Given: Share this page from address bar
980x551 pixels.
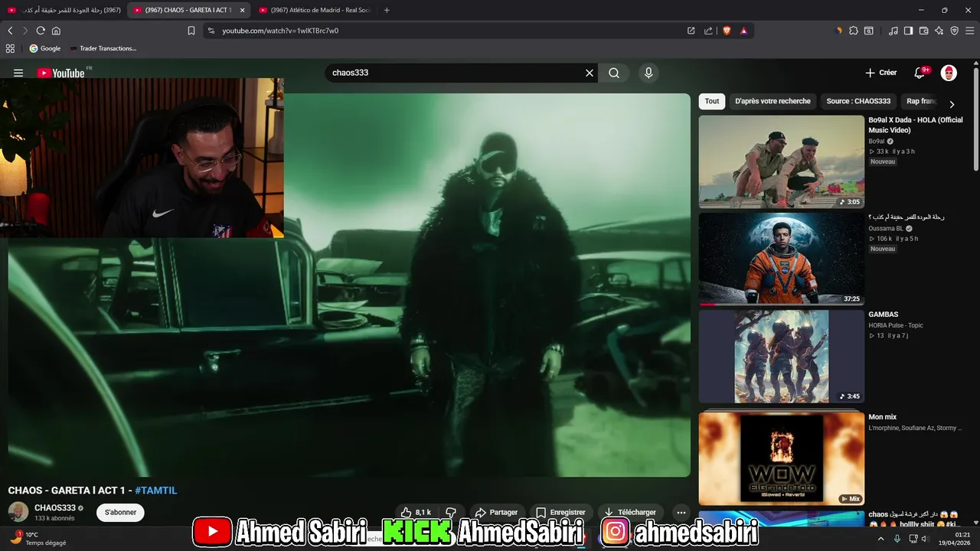Looking at the screenshot, I should 708,31.
